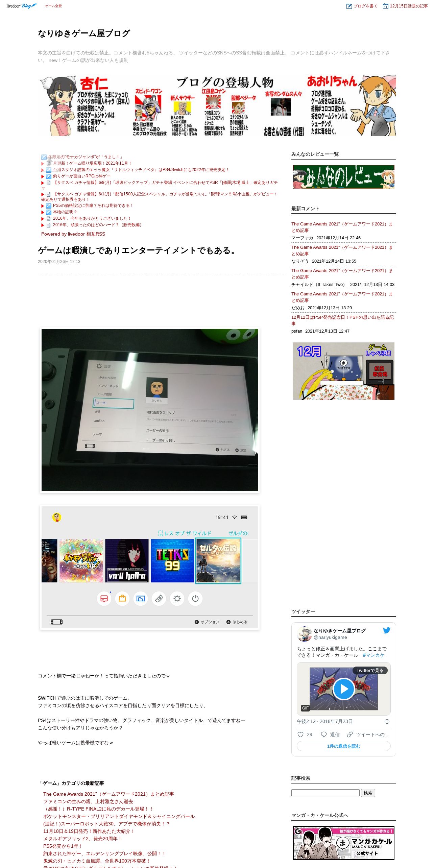
Task: Like the tweet via heart icon
Action: click(300, 734)
